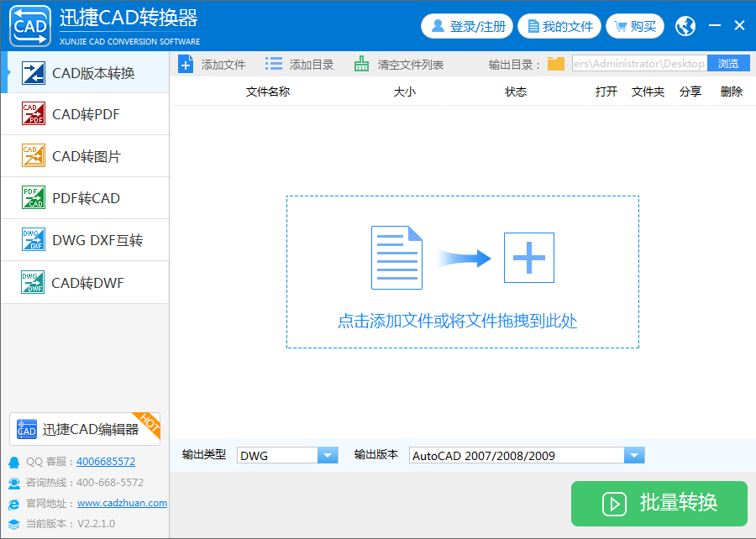Open the 迅捷CAD编辑器 promotion button

tap(85, 429)
